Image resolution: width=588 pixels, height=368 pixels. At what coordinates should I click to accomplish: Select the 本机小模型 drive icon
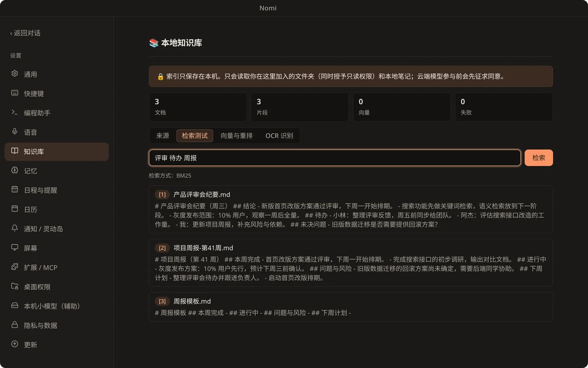tap(15, 306)
